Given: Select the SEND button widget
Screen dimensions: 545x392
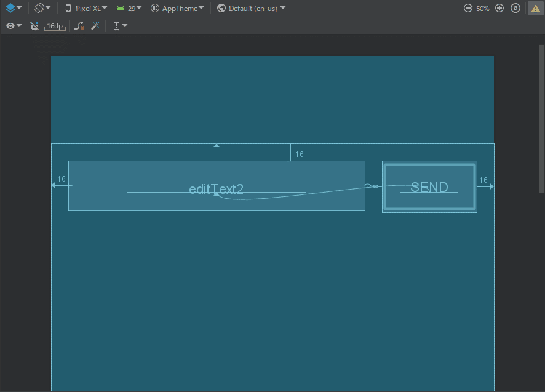Looking at the screenshot, I should click(429, 187).
